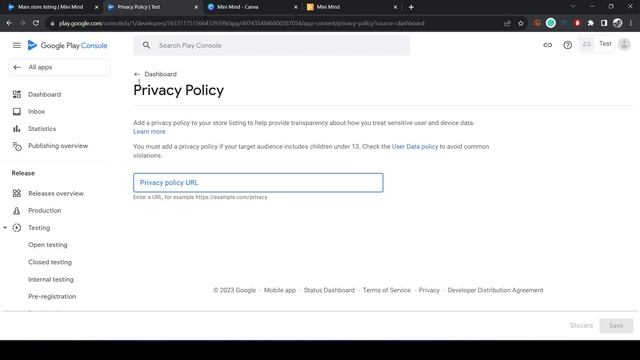Click the copy link icon

pyautogui.click(x=547, y=45)
